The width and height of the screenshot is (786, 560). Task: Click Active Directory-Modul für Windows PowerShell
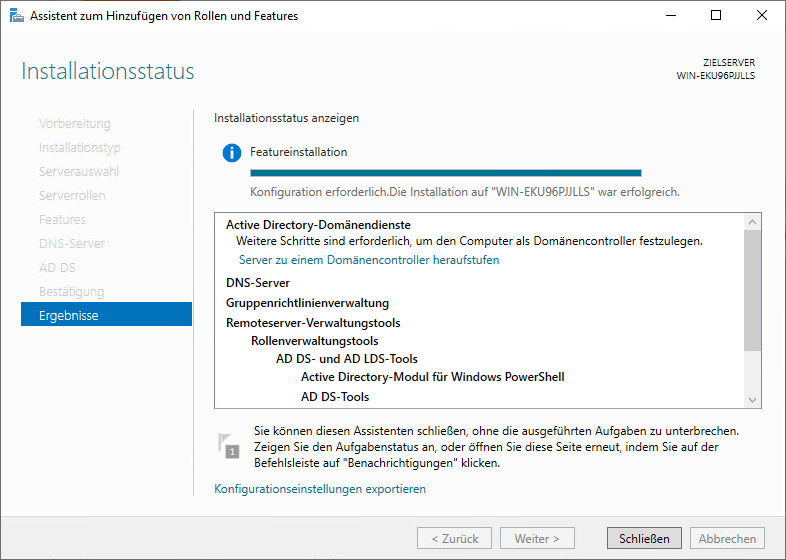coord(433,377)
